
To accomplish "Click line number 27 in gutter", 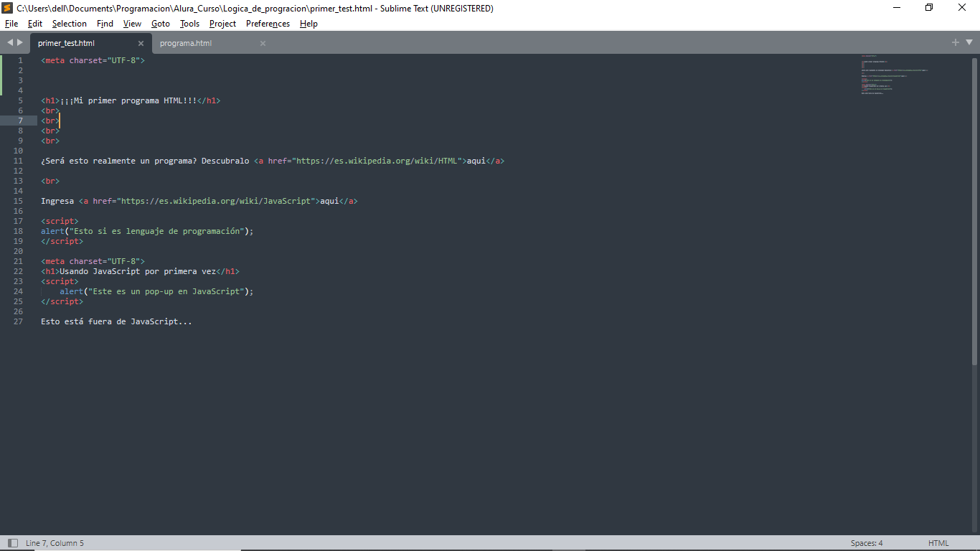I will pos(19,321).
